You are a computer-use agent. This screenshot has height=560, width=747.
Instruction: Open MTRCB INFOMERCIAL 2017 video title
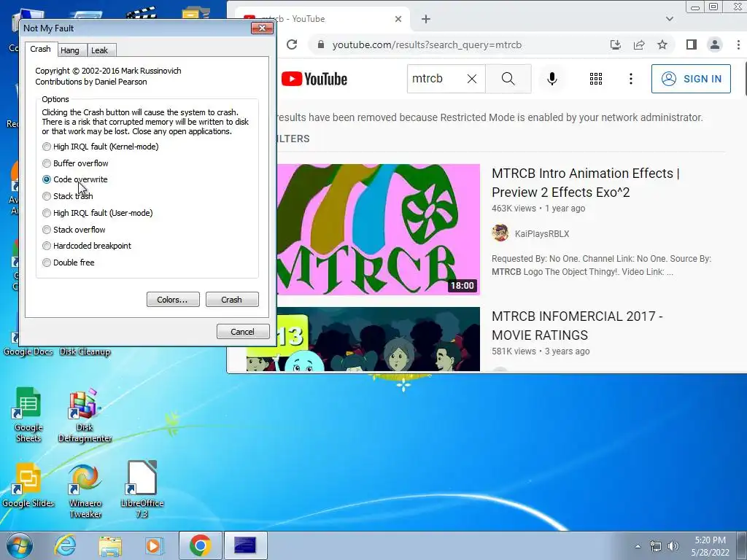click(577, 326)
